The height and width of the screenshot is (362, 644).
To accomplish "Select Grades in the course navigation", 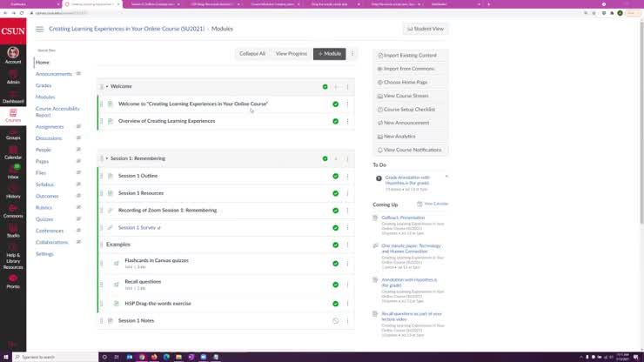I will pos(44,85).
